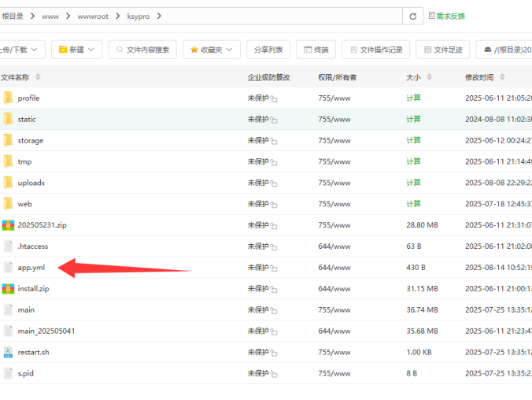This screenshot has width=532, height=400.
Task: Click the restart.sh script file icon
Action: tap(8, 352)
